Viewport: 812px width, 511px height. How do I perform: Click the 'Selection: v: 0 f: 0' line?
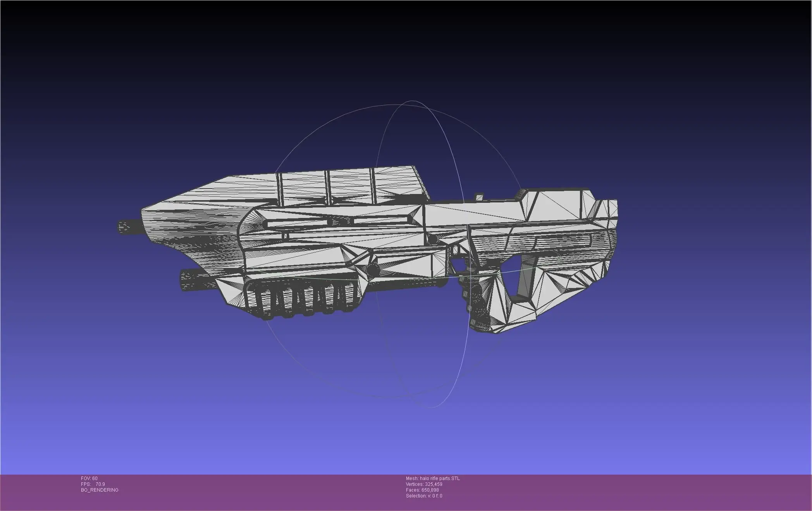click(424, 496)
